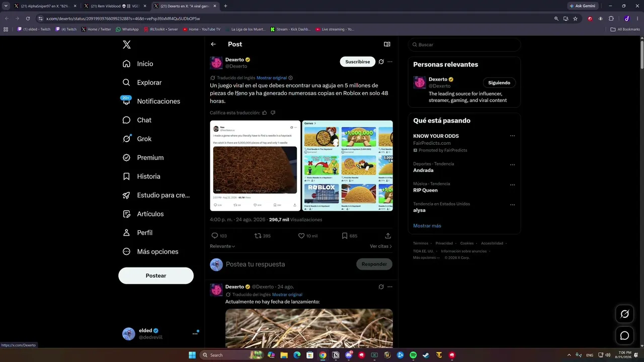Click the Historia clock icon
Image resolution: width=644 pixels, height=362 pixels.
[x=127, y=176]
